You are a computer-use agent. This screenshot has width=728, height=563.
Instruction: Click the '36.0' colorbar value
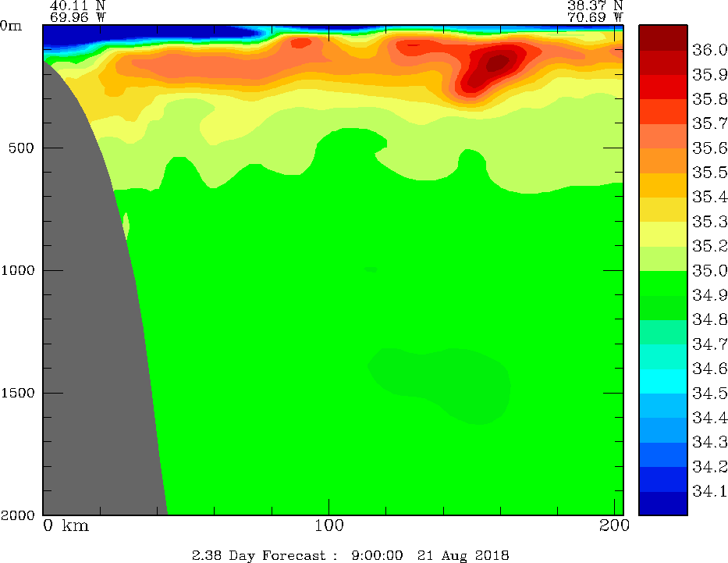click(709, 50)
